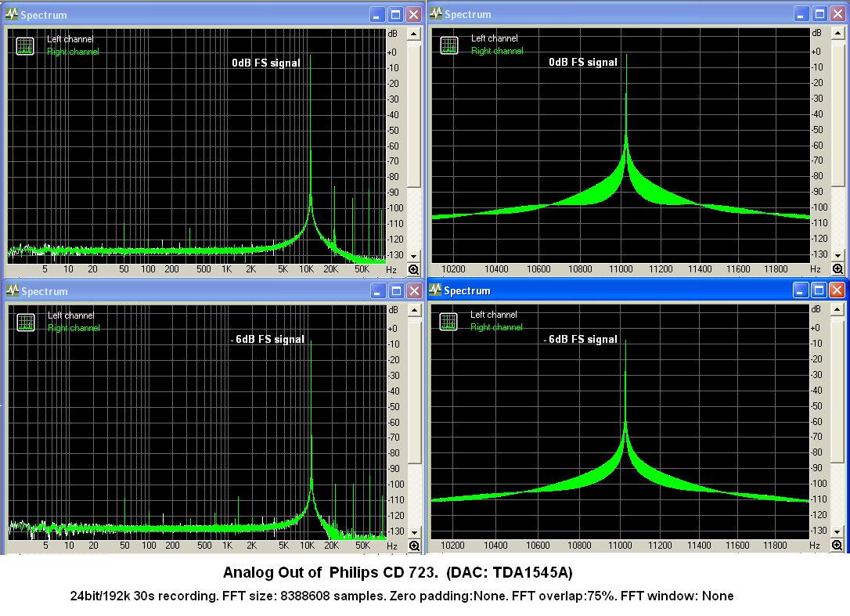The height and width of the screenshot is (616, 850).
Task: Click the 50K frequency label in bottom-left window
Action: 362,546
